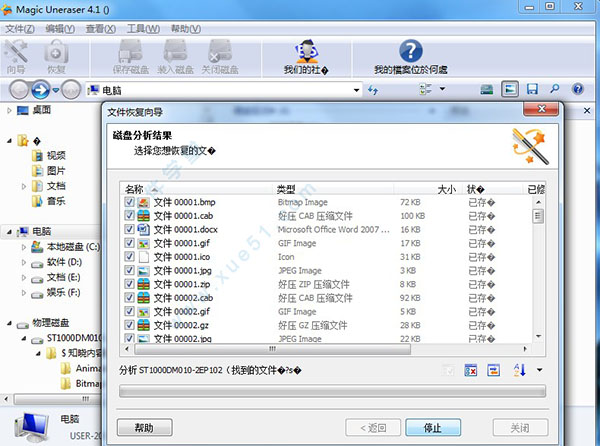Click the file list vertical scrollbar thumb
The width and height of the screenshot is (600, 446).
click(x=538, y=216)
